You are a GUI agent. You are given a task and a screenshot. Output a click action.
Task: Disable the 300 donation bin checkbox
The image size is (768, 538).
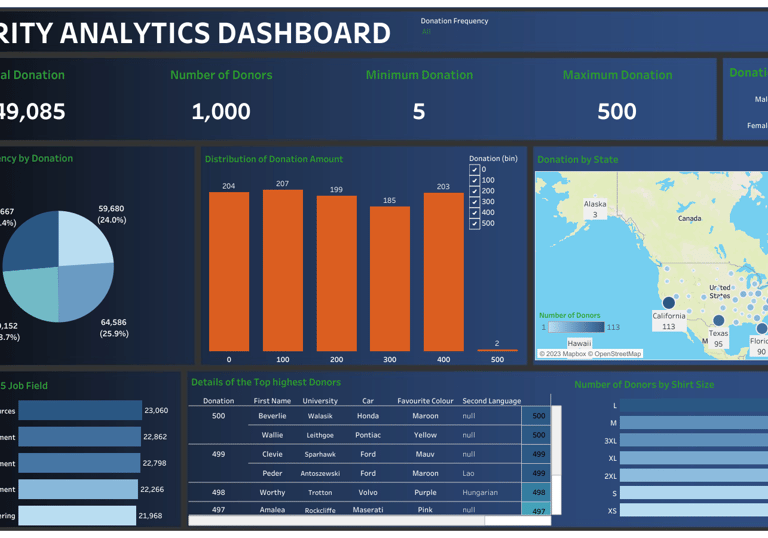tap(474, 202)
